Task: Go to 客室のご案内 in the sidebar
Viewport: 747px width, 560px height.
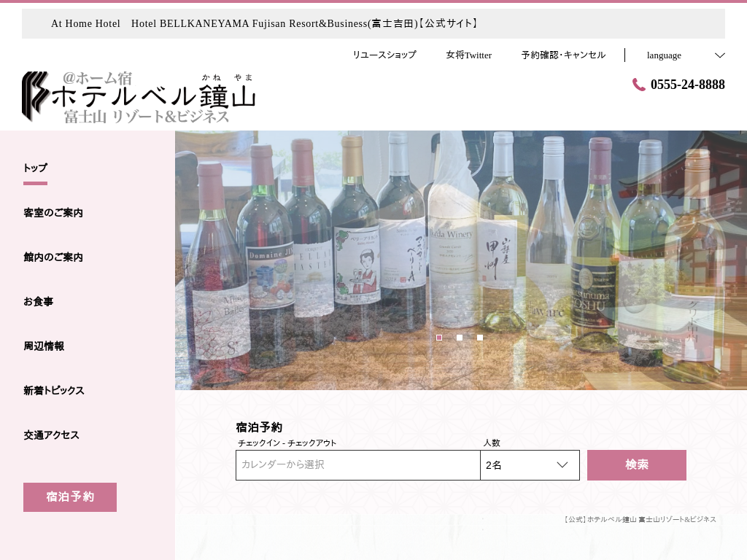Action: 53,213
